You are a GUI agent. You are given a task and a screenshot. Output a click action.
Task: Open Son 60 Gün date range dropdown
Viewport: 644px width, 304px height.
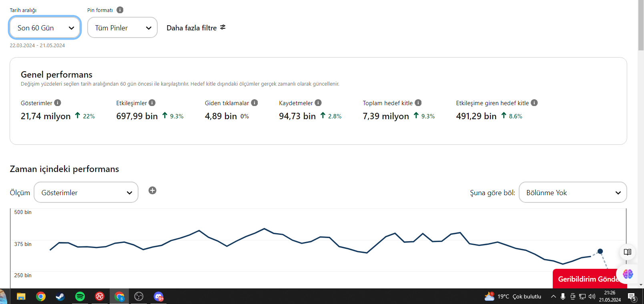point(45,28)
